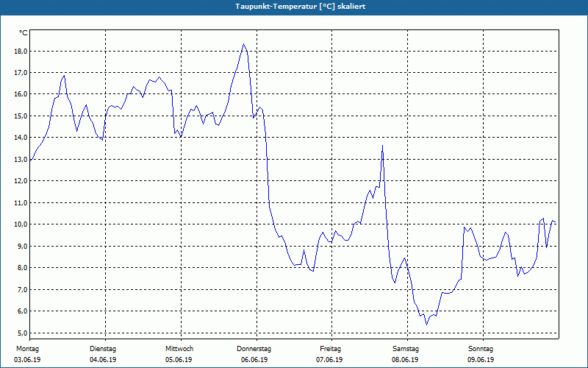
Task: Click the 14,0 y-axis value
Action: coord(21,138)
